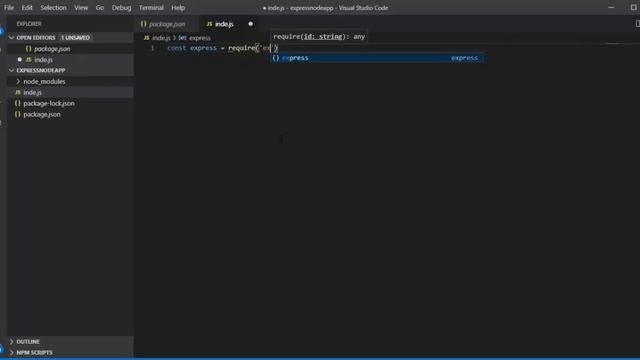Open the Go menu
The height and width of the screenshot is (360, 640).
pos(100,8)
